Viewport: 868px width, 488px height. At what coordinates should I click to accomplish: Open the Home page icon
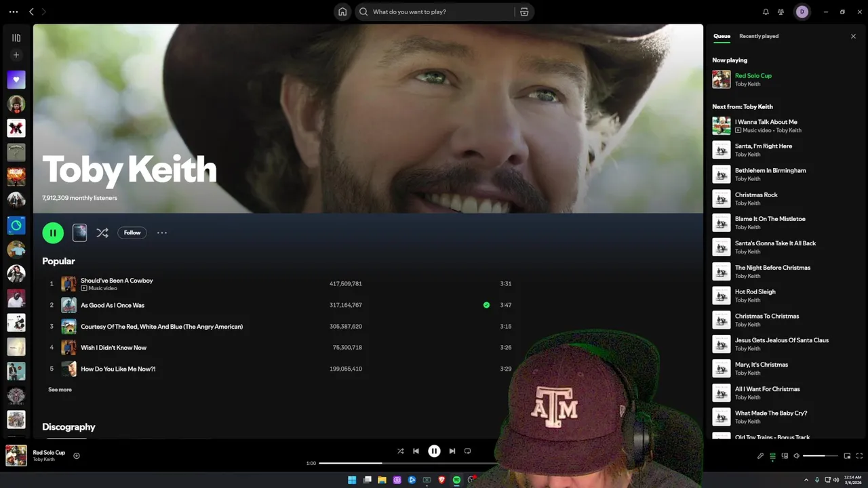342,12
